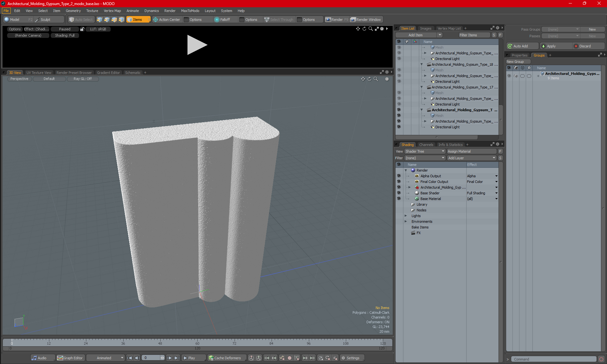Toggle visibility of last Directional Light
This screenshot has width=607, height=364.
pos(399,127)
